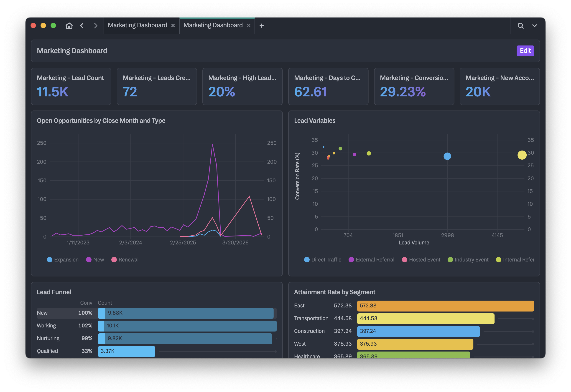Close the active Marketing Dashboard tab
This screenshot has width=571, height=392.
coord(249,25)
